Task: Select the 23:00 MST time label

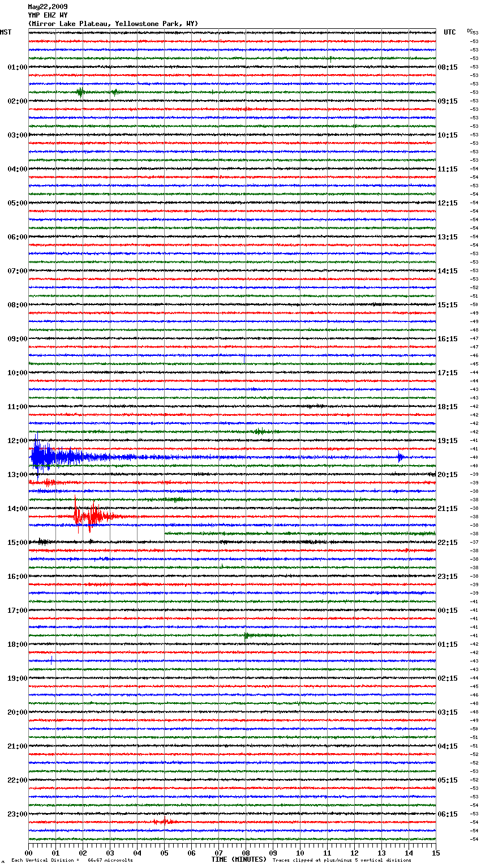Action: [17, 814]
